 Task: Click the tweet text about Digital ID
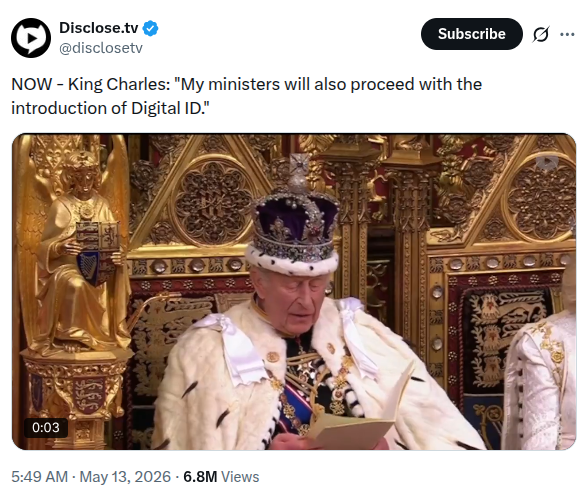coord(246,96)
